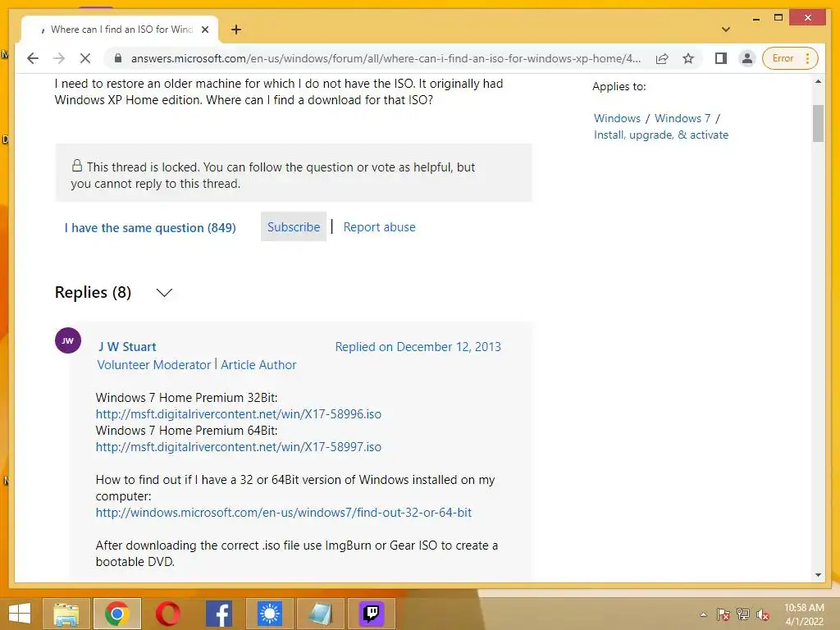
Task: Collapse the Replies (8) chevron
Action: point(164,293)
